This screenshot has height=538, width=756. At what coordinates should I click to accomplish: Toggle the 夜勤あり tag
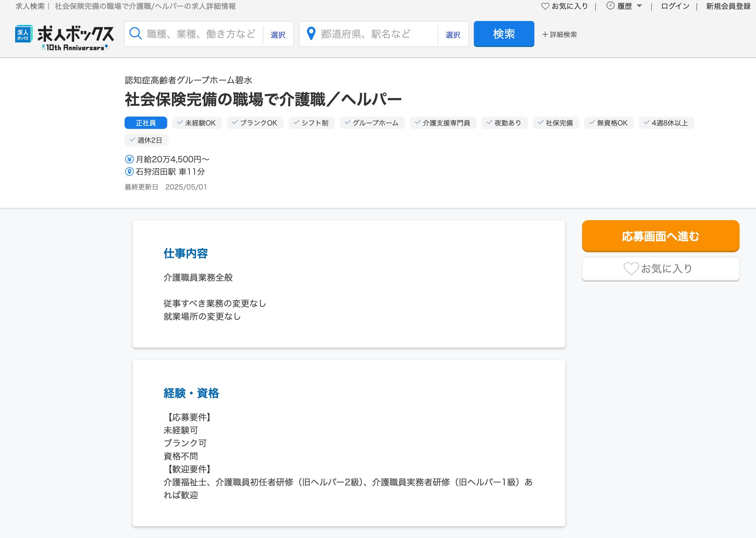pos(505,122)
